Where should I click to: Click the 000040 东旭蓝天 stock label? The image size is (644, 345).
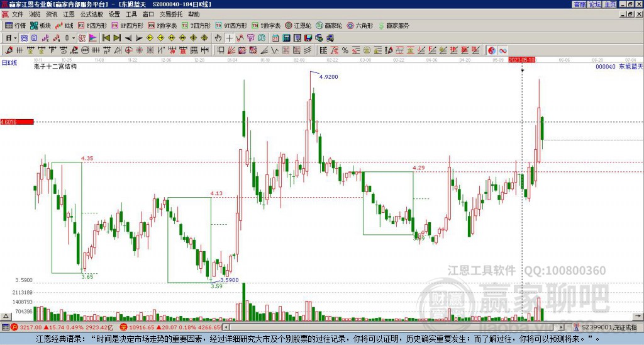coord(619,67)
